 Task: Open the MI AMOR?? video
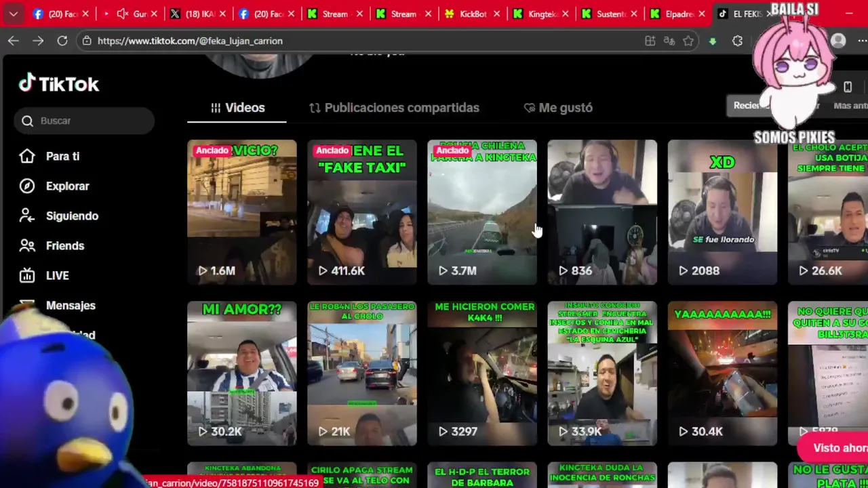pos(242,373)
